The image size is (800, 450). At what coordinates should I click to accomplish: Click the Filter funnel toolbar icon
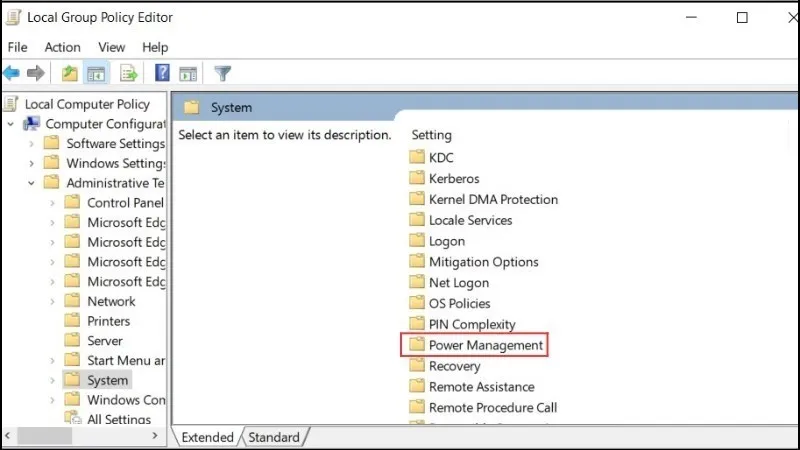tap(223, 73)
